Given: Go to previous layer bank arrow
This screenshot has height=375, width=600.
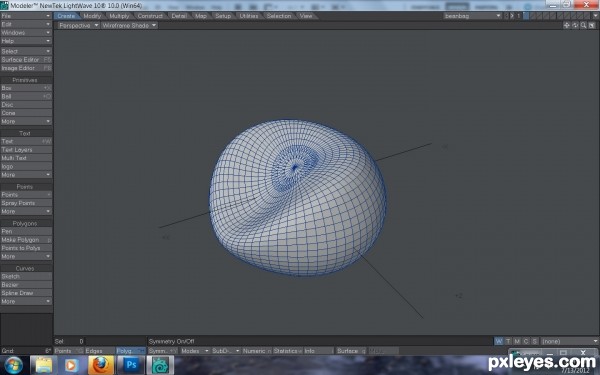Looking at the screenshot, I should (x=507, y=16).
